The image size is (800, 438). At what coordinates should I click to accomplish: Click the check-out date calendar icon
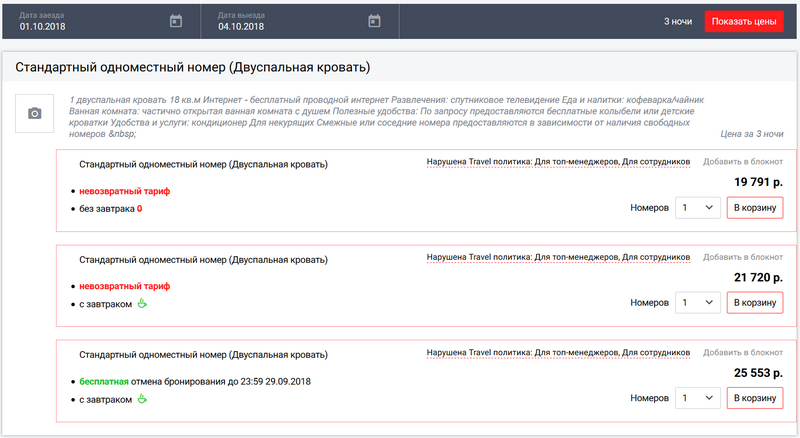click(x=374, y=21)
